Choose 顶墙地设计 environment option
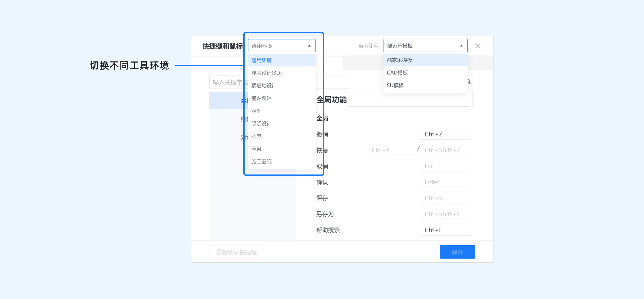The height and width of the screenshot is (299, 644). pos(264,86)
